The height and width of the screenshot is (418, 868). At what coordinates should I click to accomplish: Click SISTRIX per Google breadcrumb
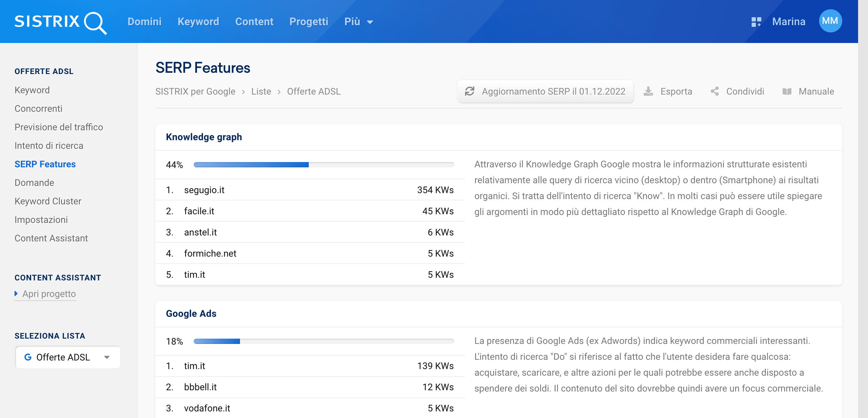pos(195,91)
